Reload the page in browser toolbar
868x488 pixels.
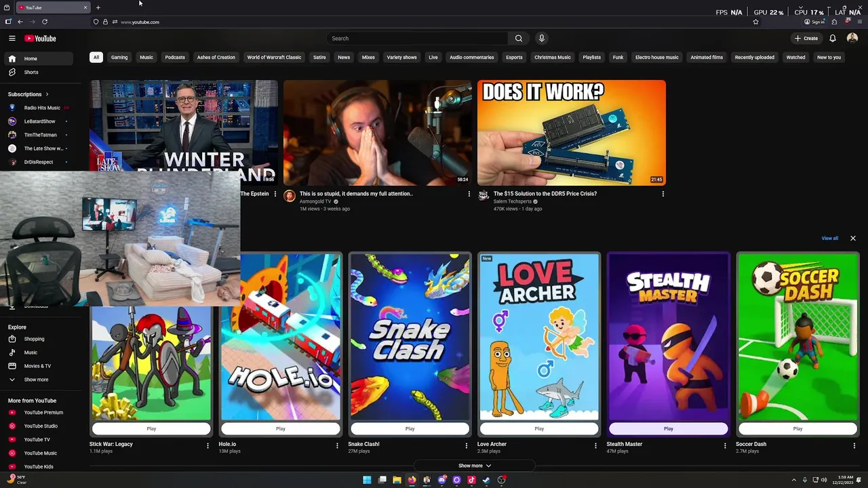click(45, 22)
